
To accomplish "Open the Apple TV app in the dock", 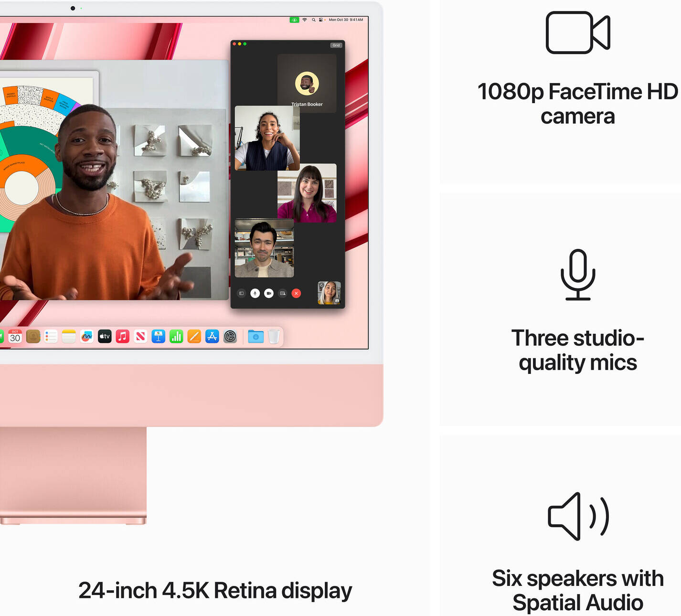I will coord(105,337).
